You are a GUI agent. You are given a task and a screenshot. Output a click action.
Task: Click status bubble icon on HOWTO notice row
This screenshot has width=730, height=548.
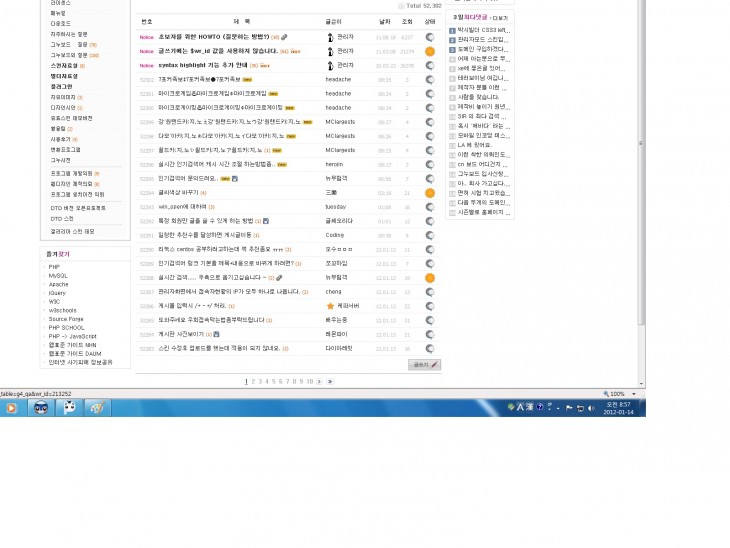(430, 37)
